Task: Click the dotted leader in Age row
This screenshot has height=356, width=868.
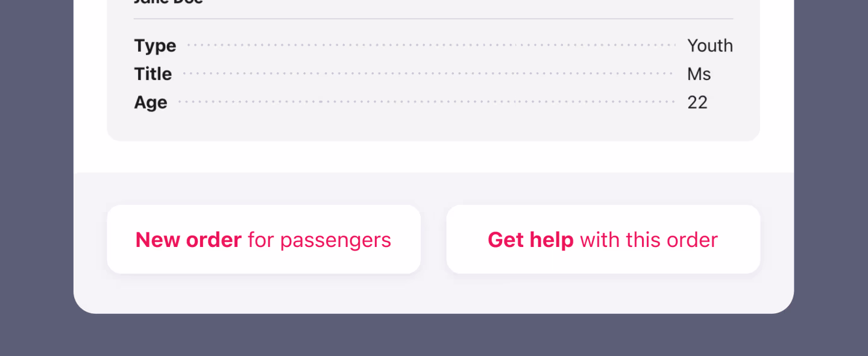Action: pyautogui.click(x=427, y=102)
